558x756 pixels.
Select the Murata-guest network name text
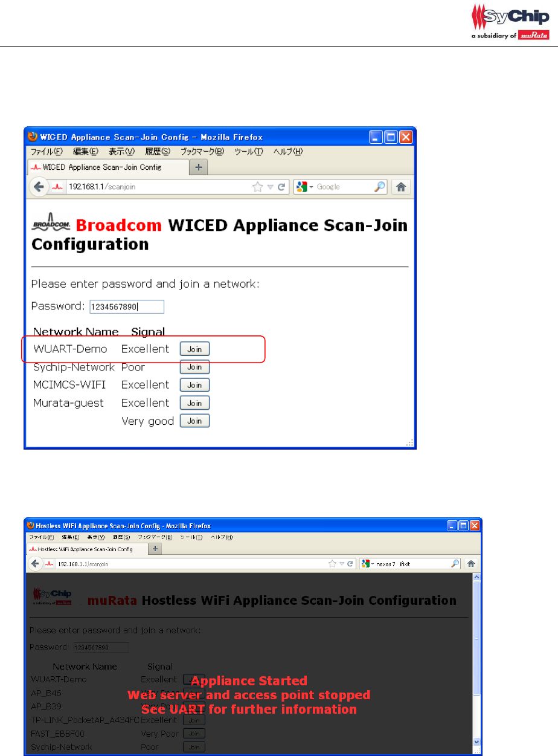click(68, 403)
